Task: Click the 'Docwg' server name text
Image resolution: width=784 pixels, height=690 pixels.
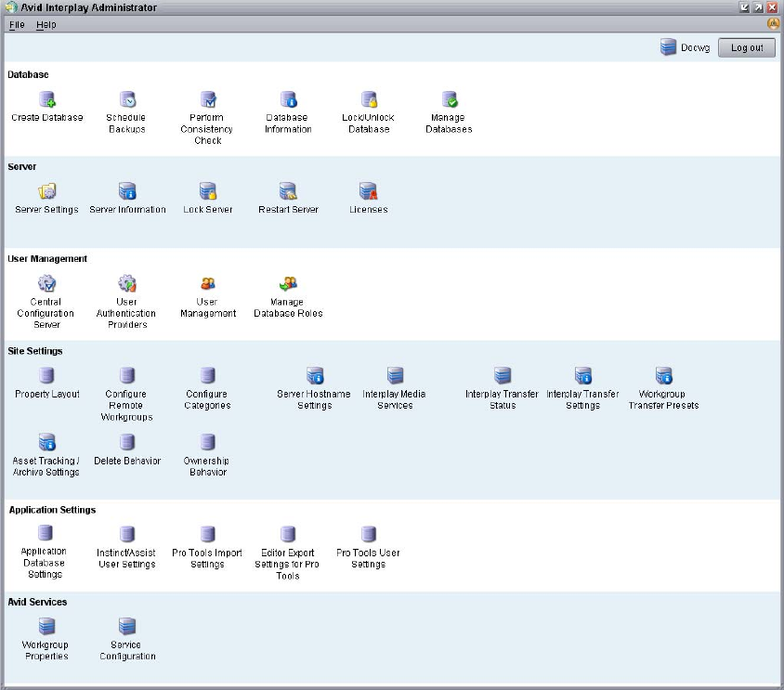Action: point(695,47)
